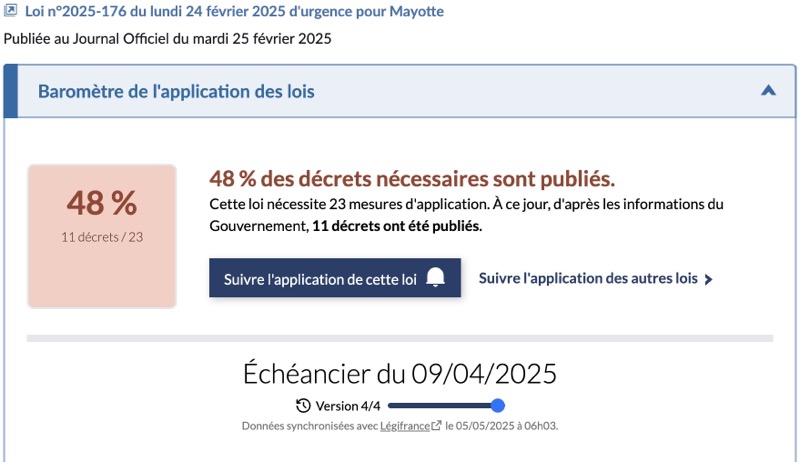Click the gray horizontal divider bar
800x462 pixels.
pos(399,339)
